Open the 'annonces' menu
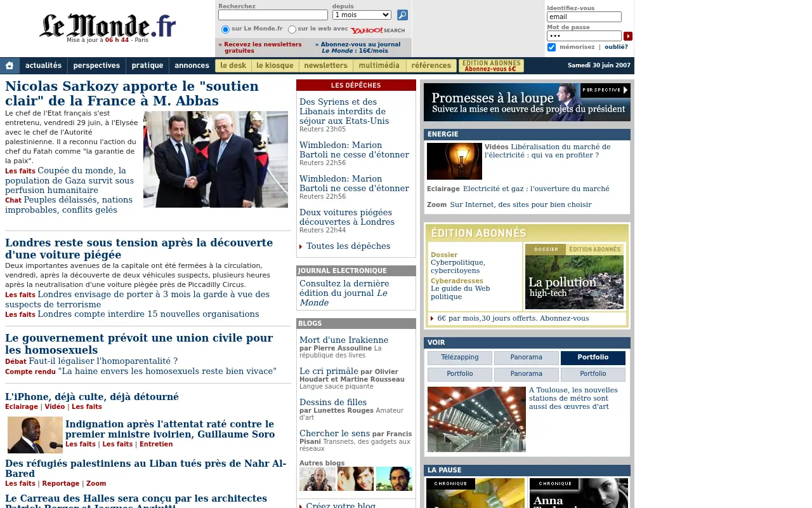812x508 pixels. (192, 65)
